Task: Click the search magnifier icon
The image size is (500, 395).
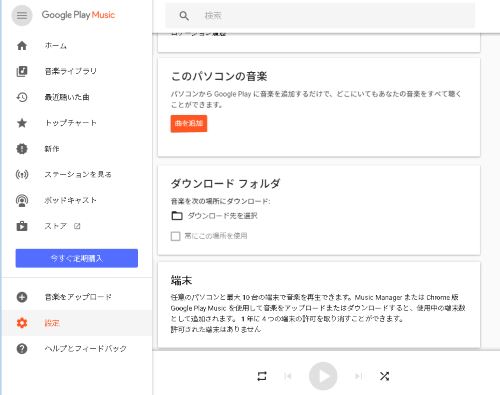Action: click(184, 16)
